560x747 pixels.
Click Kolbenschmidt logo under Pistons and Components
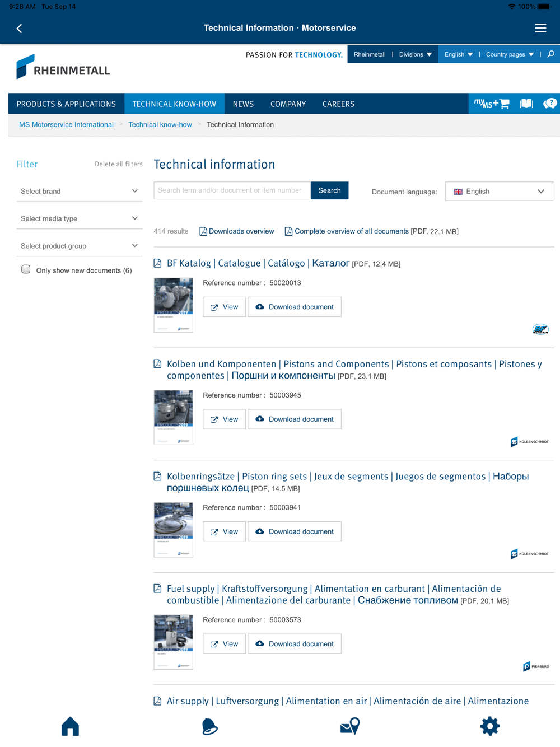tap(529, 442)
